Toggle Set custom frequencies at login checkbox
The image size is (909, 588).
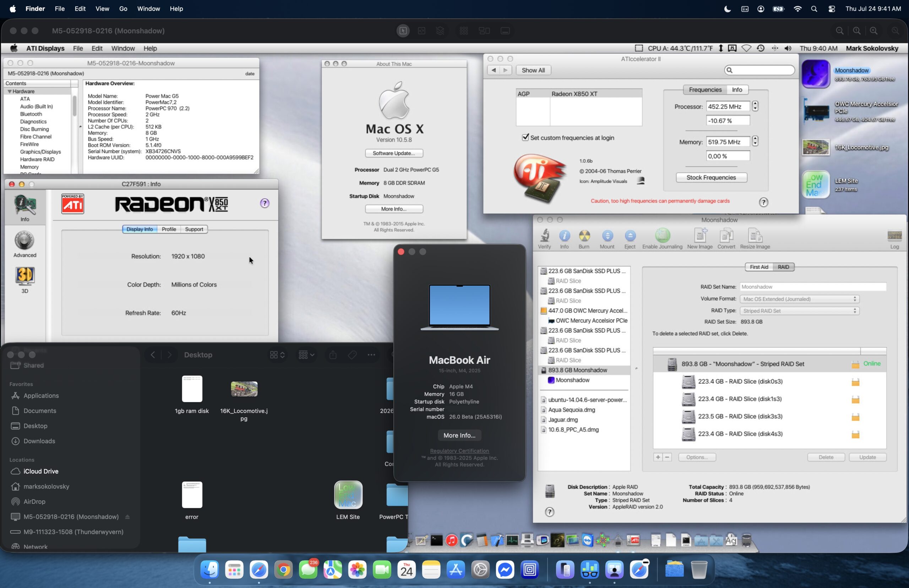click(x=526, y=137)
